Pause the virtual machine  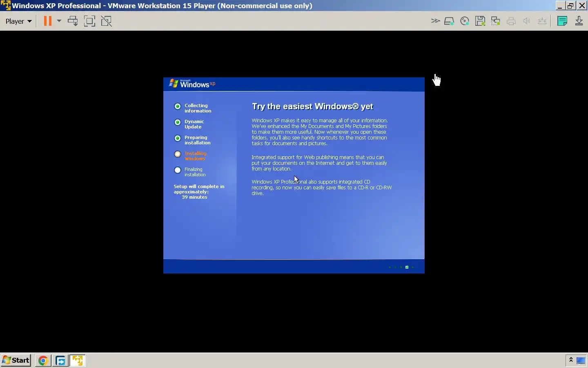[x=48, y=21]
